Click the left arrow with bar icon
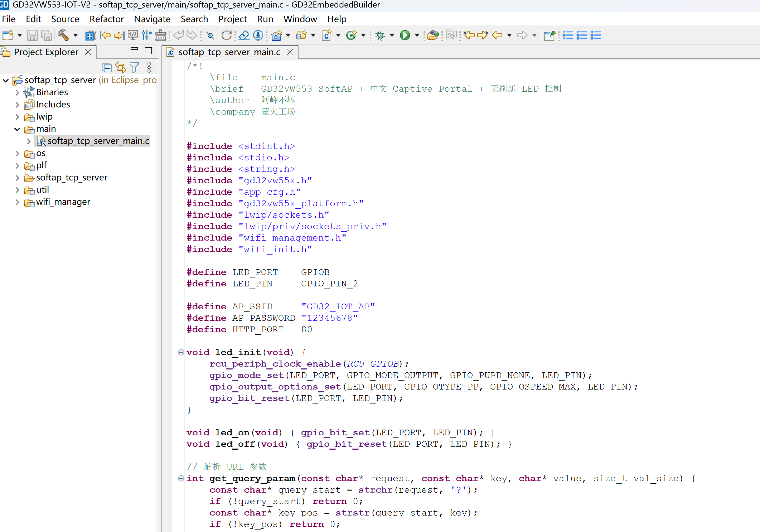Screen dimensions: 760x532 [x=105, y=35]
